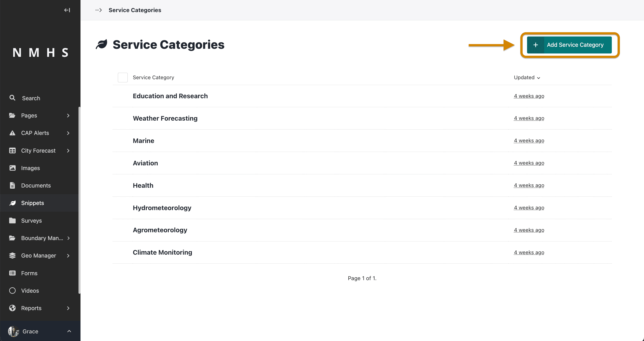Click the leaf icon beside page title
The width and height of the screenshot is (644, 341).
102,44
